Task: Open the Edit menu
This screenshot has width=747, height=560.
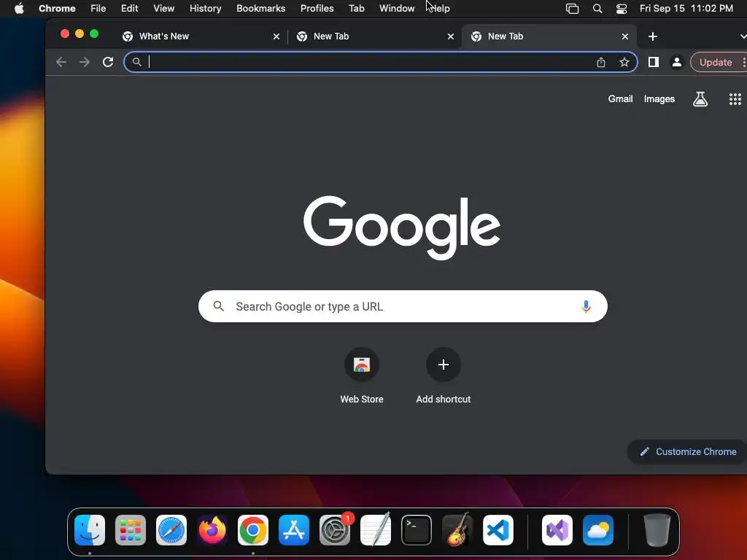Action: pos(130,8)
